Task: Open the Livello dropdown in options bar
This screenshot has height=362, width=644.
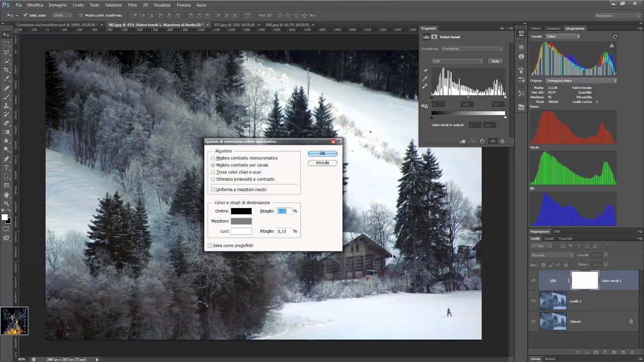Action: tap(61, 15)
